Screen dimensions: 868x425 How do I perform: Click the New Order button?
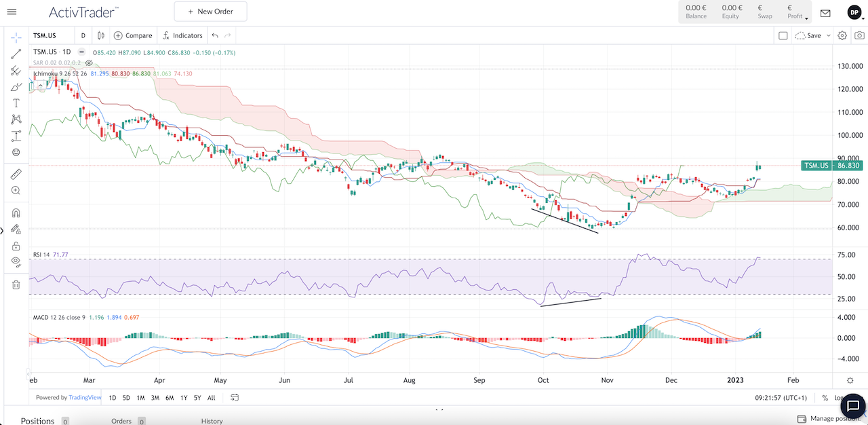click(x=210, y=12)
